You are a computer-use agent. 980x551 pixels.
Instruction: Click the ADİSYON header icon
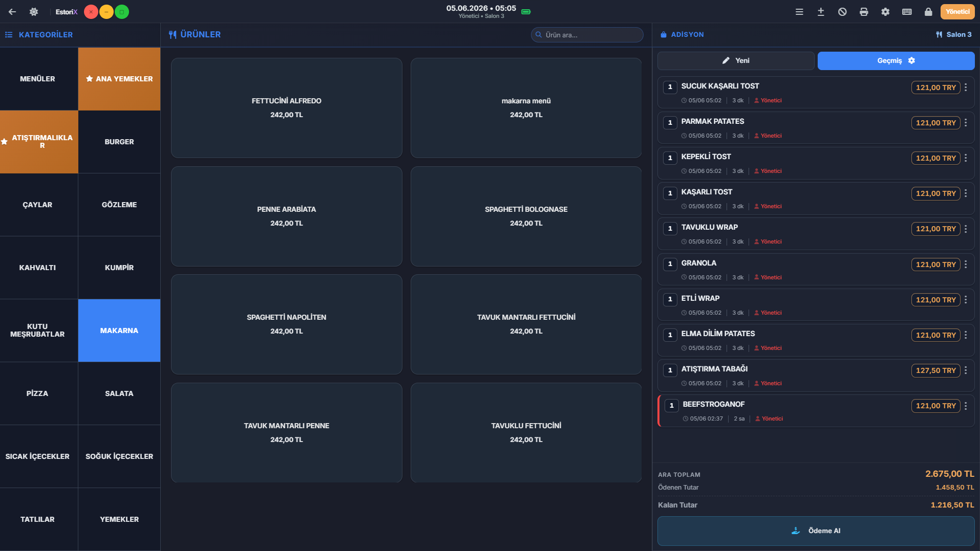664,35
